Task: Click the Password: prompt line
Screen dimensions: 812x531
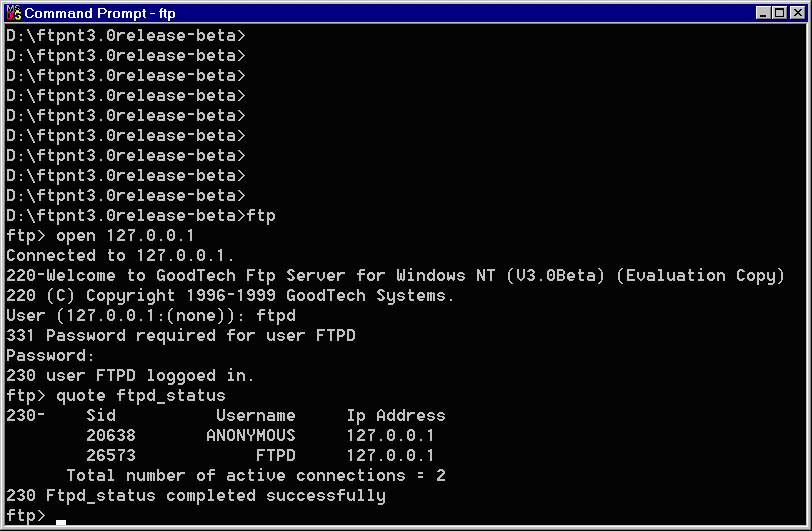Action: pos(50,356)
